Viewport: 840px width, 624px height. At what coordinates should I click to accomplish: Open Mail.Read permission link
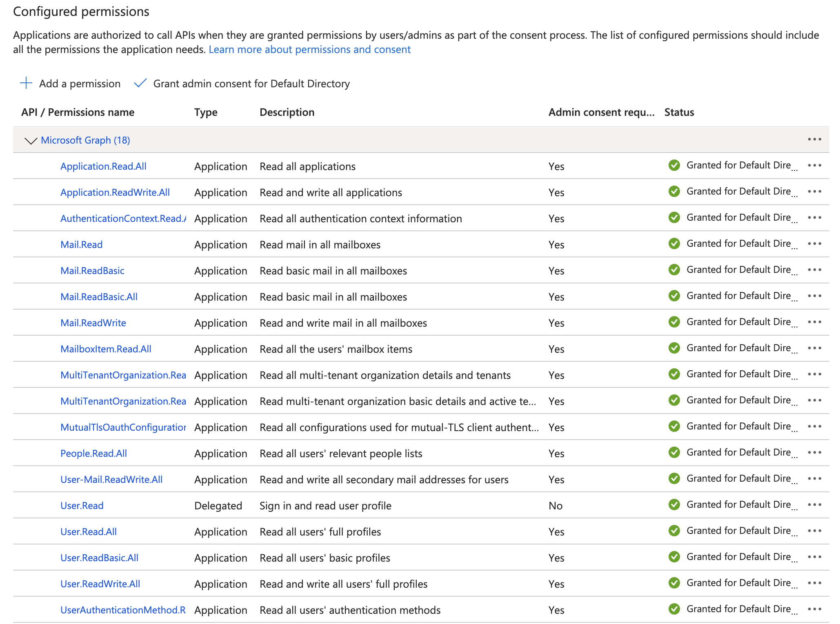tap(81, 245)
